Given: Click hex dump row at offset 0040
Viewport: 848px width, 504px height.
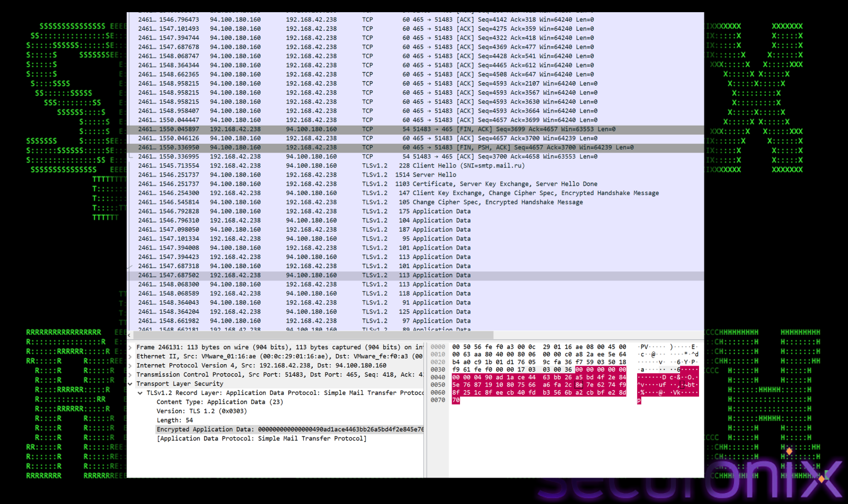Looking at the screenshot, I should 538,377.
